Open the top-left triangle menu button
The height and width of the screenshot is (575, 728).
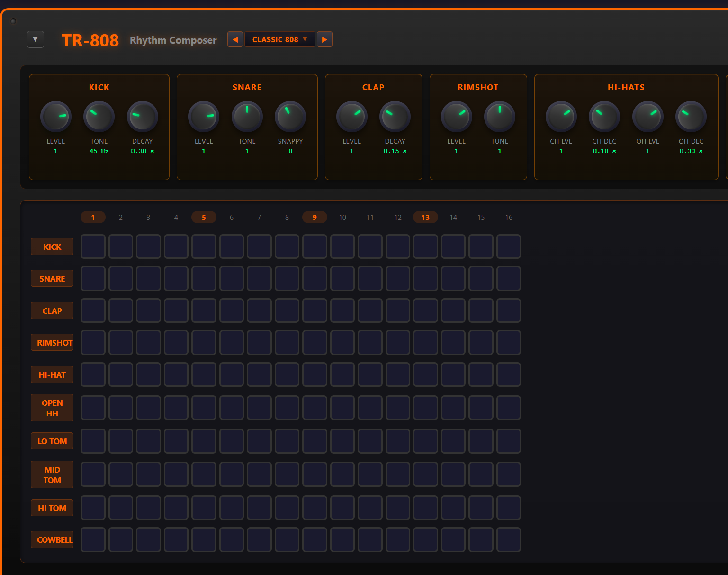[x=36, y=39]
